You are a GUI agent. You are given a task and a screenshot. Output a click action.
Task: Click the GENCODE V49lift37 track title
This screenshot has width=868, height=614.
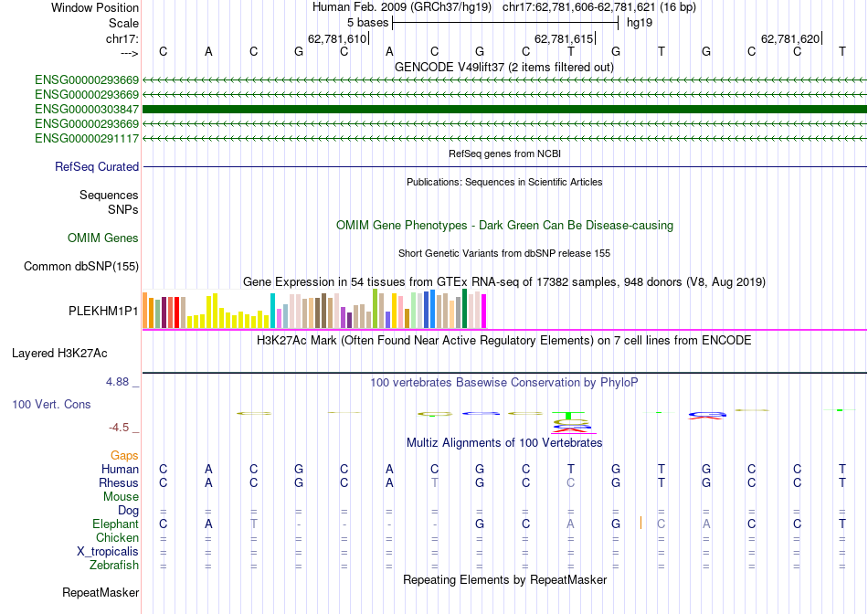click(x=504, y=67)
